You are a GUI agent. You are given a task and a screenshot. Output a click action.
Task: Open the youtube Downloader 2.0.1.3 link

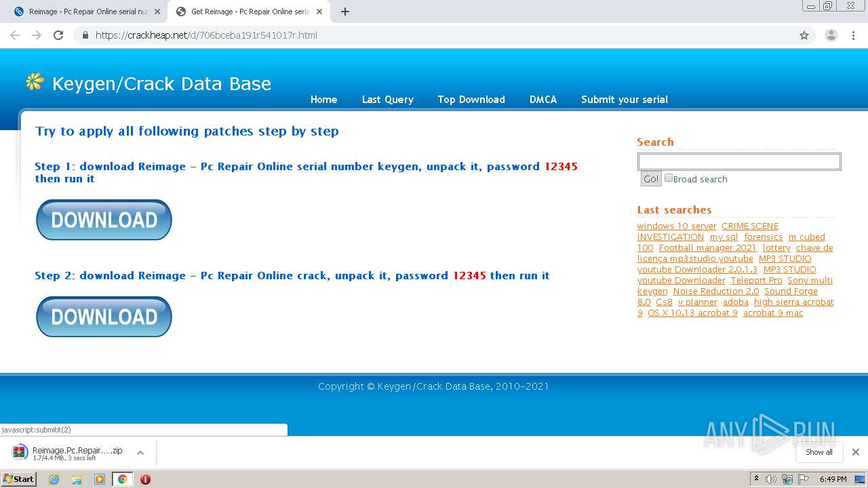point(697,269)
